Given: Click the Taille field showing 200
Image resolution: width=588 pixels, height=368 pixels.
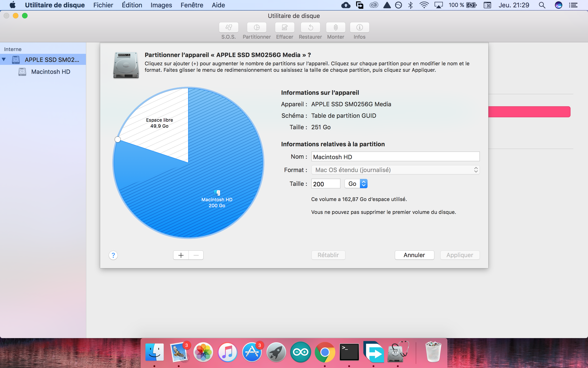Looking at the screenshot, I should click(x=326, y=184).
